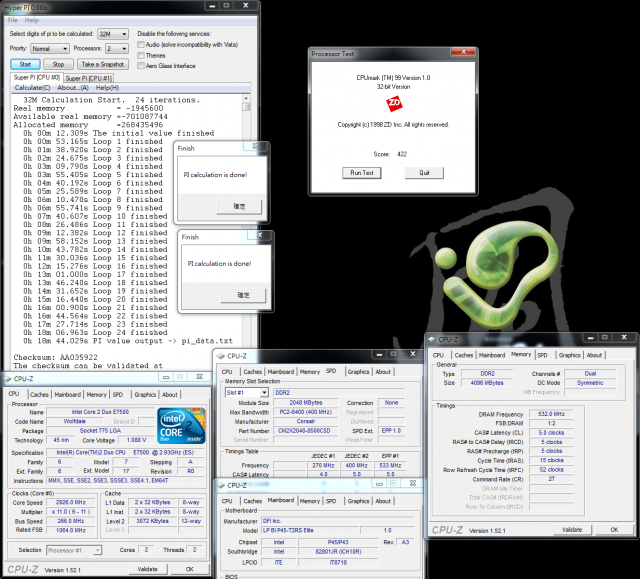Select the Super PI [CPU #0] tab
The width and height of the screenshot is (640, 579).
pyautogui.click(x=37, y=78)
